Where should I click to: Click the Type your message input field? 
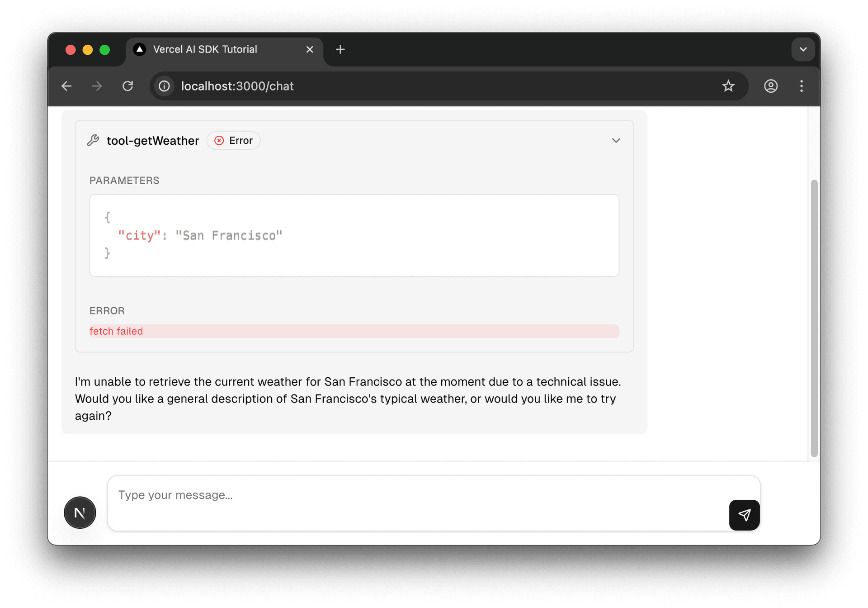click(x=316, y=495)
